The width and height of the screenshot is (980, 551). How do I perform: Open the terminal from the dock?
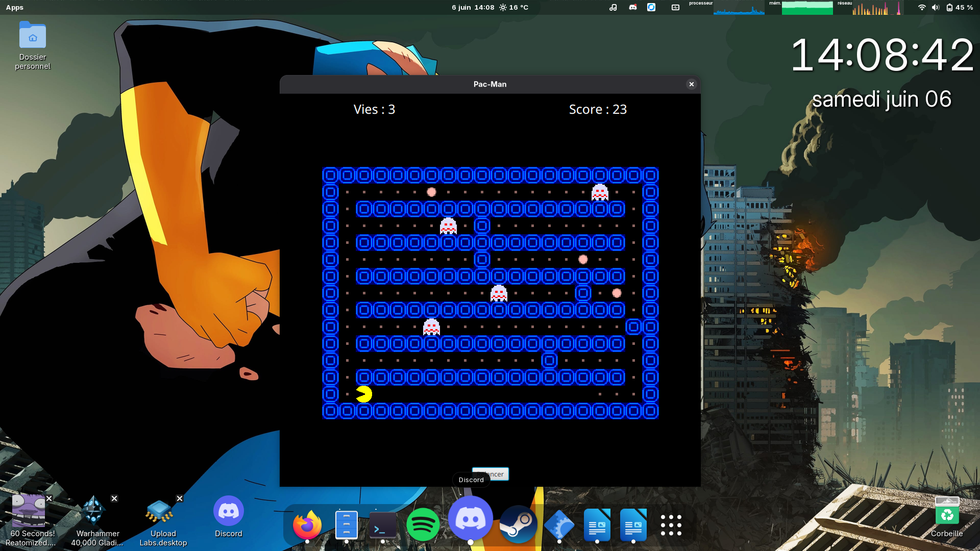[x=383, y=525]
